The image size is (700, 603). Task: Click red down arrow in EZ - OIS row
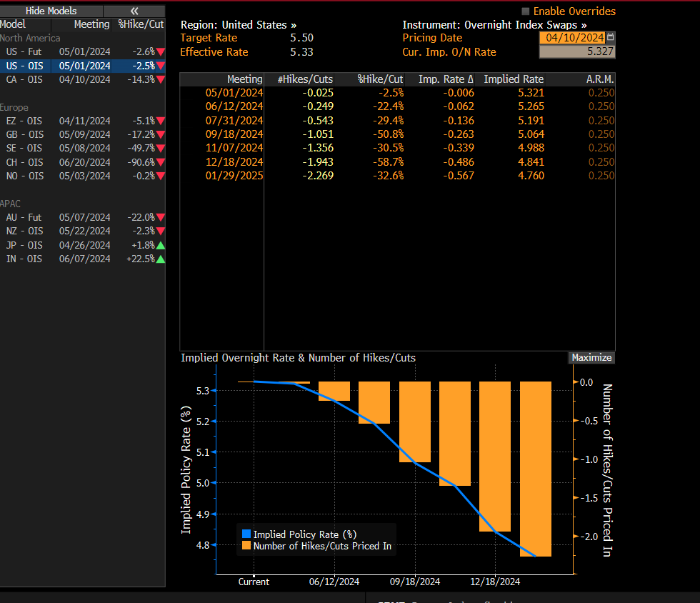(x=161, y=121)
